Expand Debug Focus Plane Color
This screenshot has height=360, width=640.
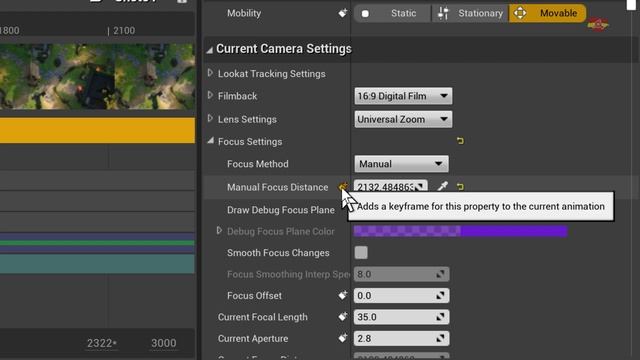219,231
